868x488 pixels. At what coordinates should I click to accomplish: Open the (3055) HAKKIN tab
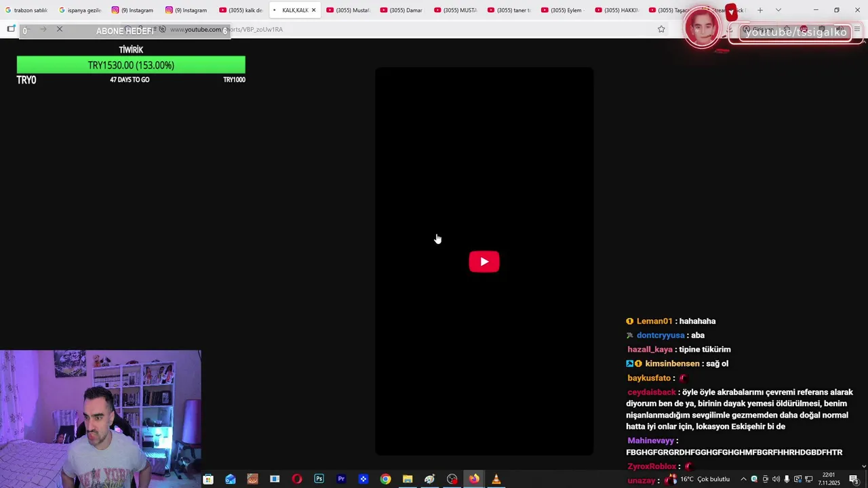pos(616,10)
